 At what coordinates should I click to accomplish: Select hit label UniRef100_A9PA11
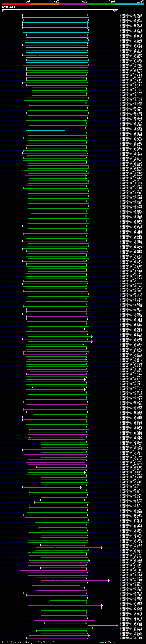131,98
